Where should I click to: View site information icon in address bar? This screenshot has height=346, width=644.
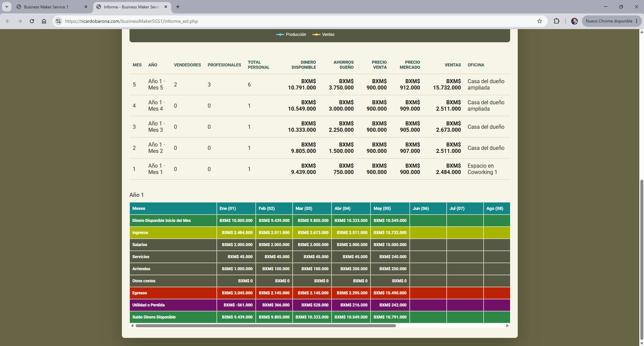(x=58, y=21)
